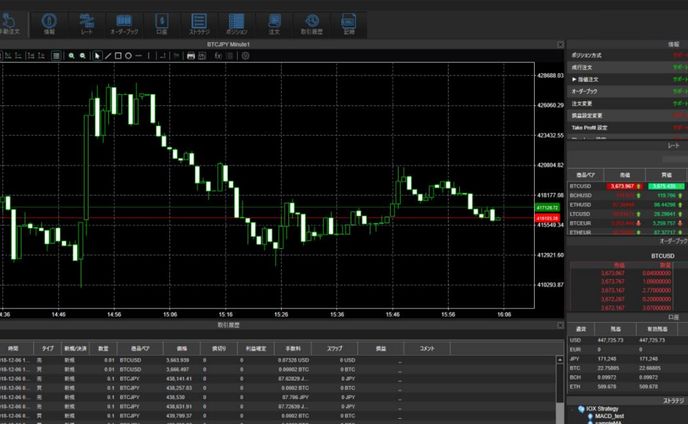Click the BTCUSD red sell price
688x424 pixels.
(x=624, y=186)
